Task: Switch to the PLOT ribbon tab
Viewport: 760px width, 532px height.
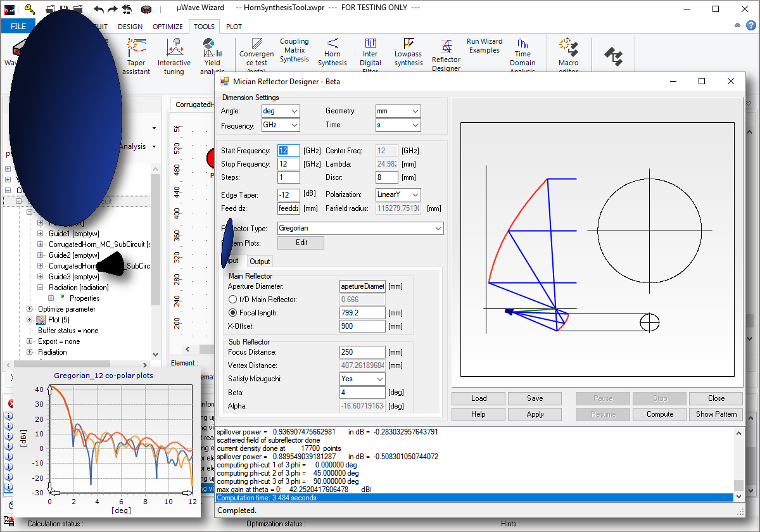Action: [234, 27]
